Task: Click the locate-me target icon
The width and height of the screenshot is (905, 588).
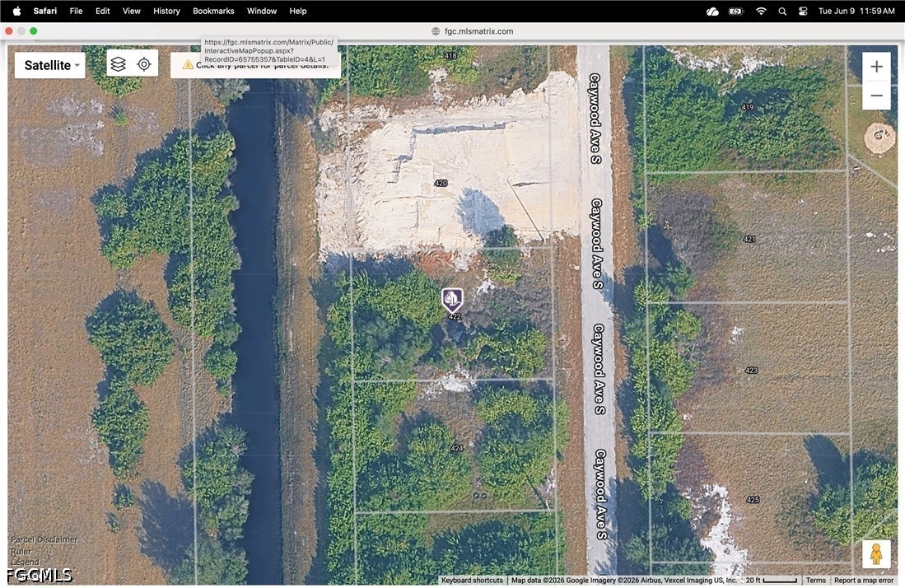Action: [x=144, y=64]
